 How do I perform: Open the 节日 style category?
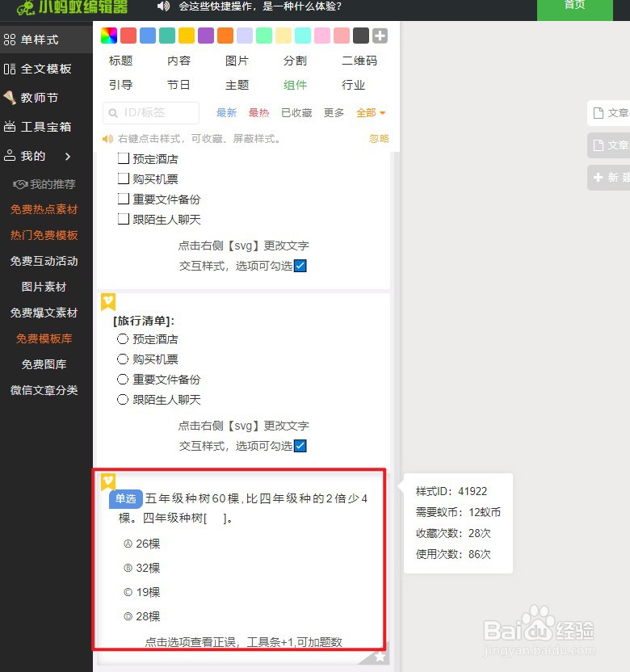point(178,85)
